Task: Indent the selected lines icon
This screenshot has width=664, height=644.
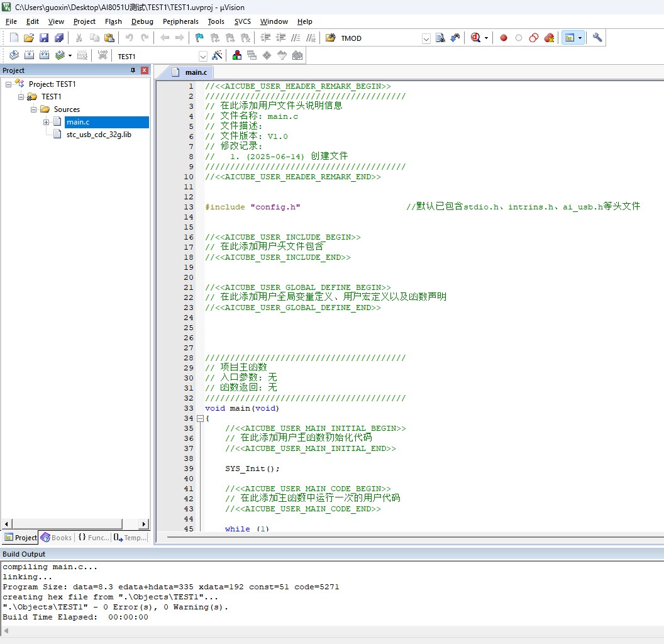Action: [x=265, y=38]
